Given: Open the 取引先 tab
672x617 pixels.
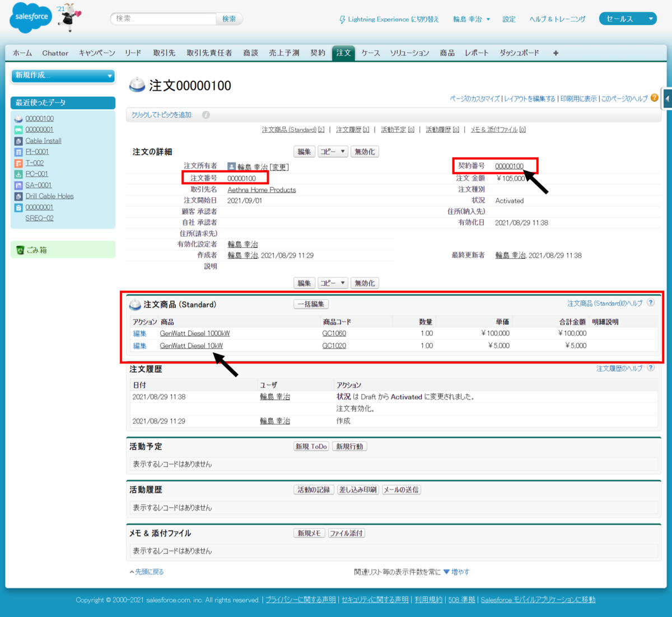Looking at the screenshot, I should coord(164,53).
